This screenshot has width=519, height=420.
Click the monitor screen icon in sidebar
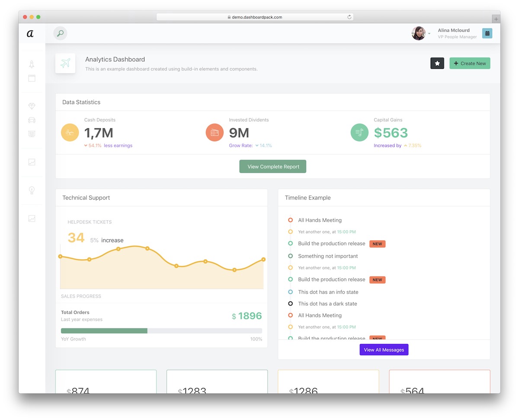(x=32, y=134)
